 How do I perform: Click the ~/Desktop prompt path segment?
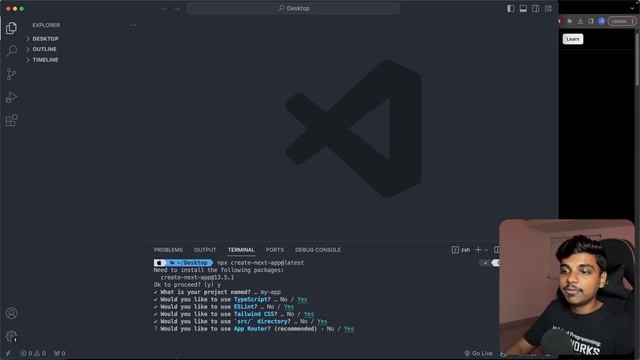191,263
